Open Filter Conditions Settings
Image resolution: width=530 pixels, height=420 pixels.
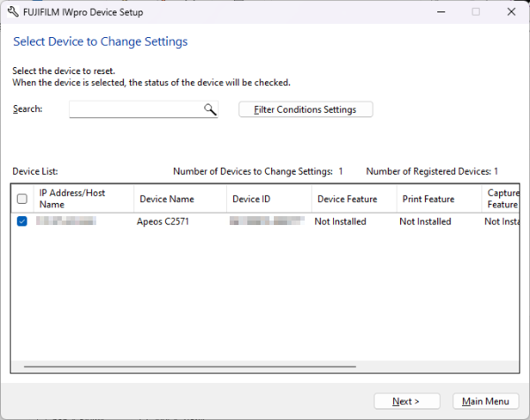pyautogui.click(x=306, y=109)
